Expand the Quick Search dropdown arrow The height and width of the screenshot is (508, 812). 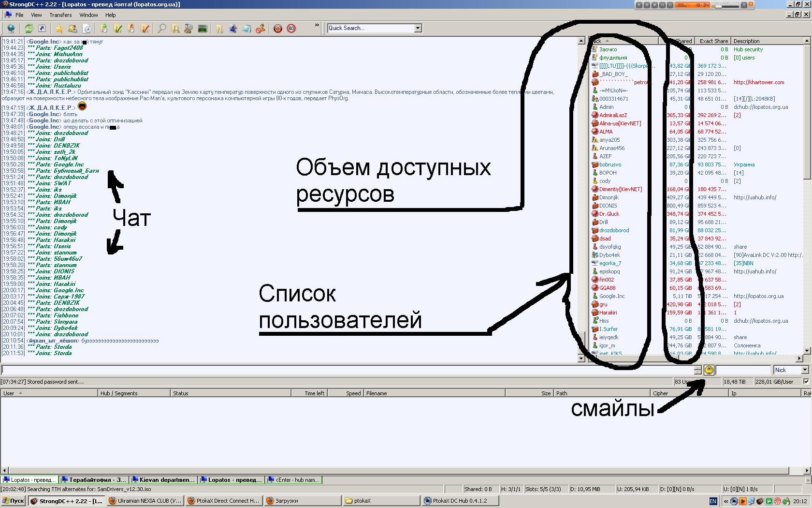pos(418,28)
